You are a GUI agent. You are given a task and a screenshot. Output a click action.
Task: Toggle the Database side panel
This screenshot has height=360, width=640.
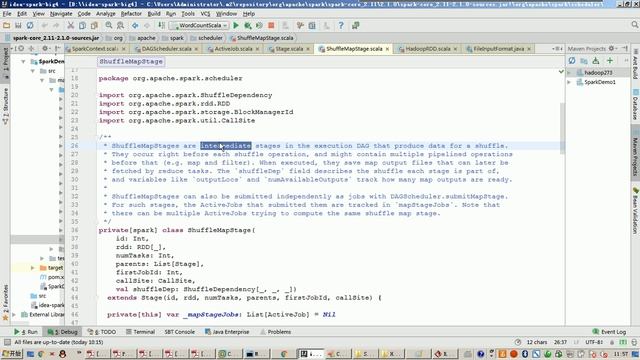pyautogui.click(x=635, y=105)
